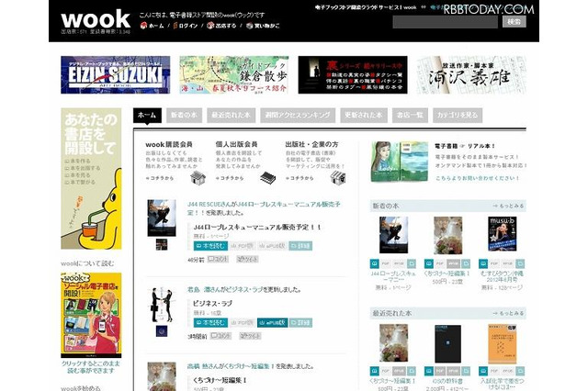The image size is (588, 391).
Task: Click 本を読む button for J44 manual
Action: click(x=210, y=246)
